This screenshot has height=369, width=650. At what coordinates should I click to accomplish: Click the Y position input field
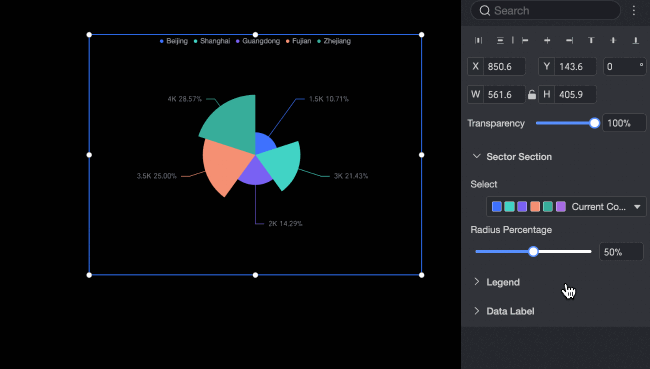575,66
